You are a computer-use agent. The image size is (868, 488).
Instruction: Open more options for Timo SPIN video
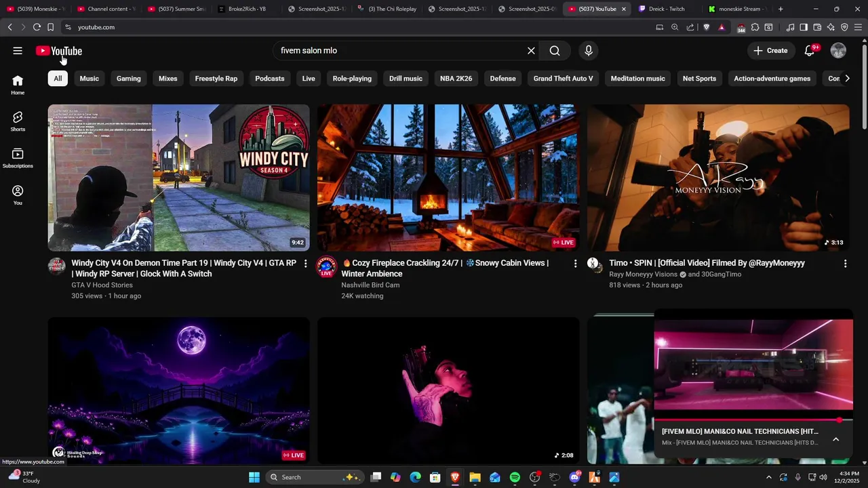pos(845,263)
